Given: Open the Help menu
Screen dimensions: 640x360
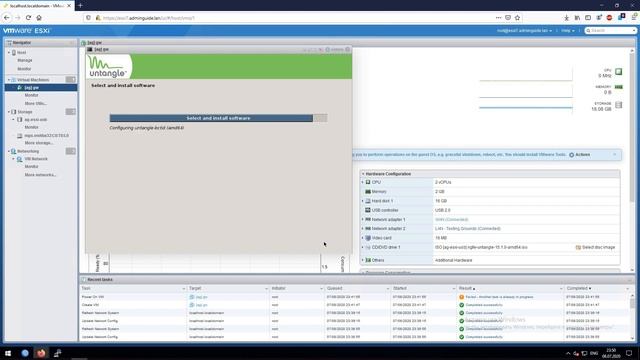Looking at the screenshot, I should pos(568,31).
